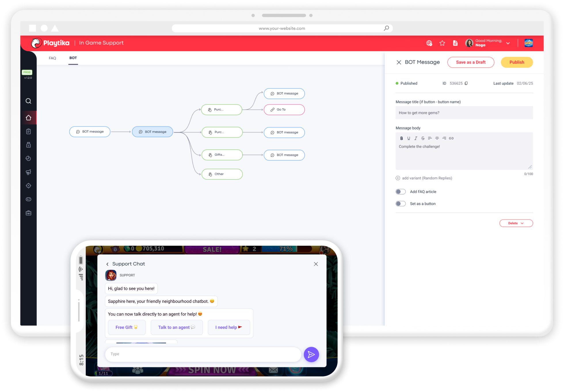Expand the Good Morning Noga user menu

click(508, 43)
